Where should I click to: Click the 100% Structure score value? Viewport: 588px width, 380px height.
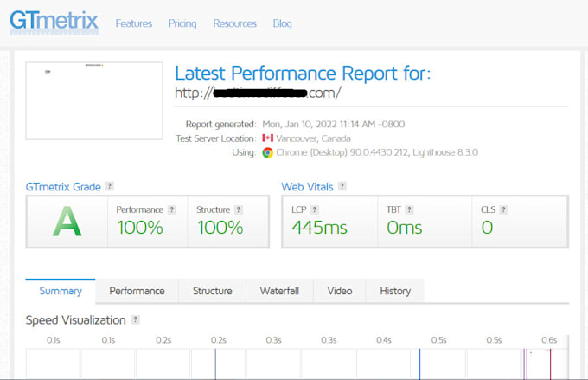click(x=220, y=228)
